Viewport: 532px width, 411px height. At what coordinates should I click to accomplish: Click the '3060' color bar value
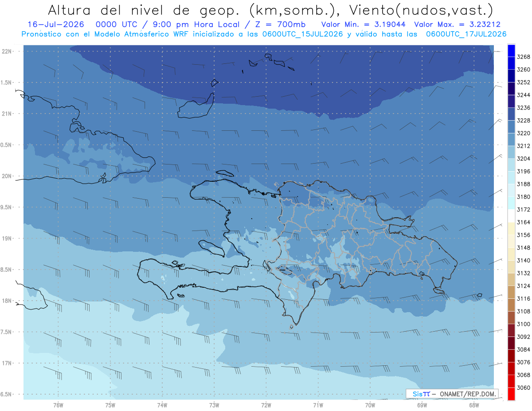(524, 388)
